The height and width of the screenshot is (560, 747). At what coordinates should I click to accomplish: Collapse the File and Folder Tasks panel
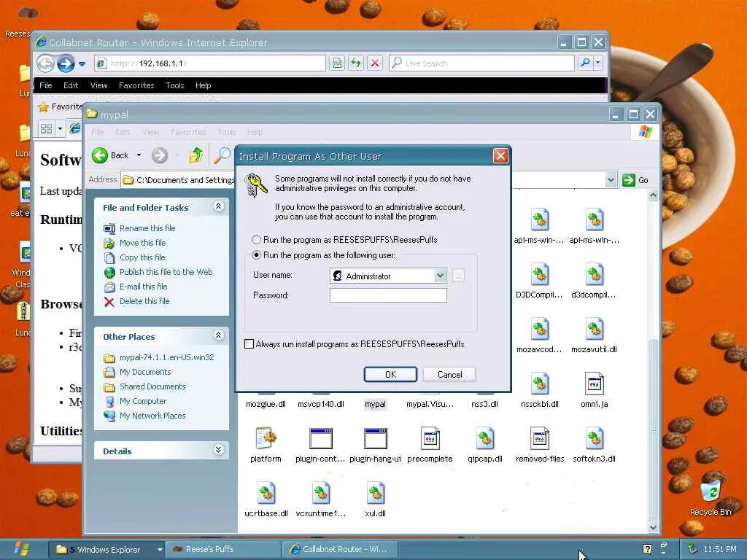[x=218, y=206]
